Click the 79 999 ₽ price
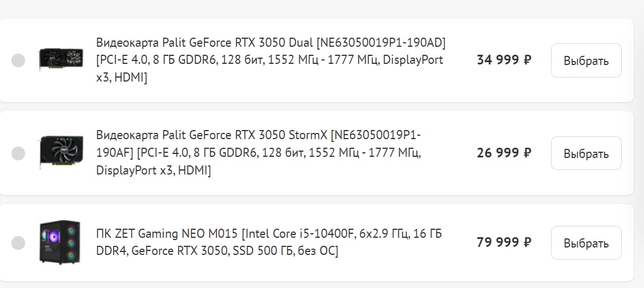The image size is (644, 288). click(504, 242)
